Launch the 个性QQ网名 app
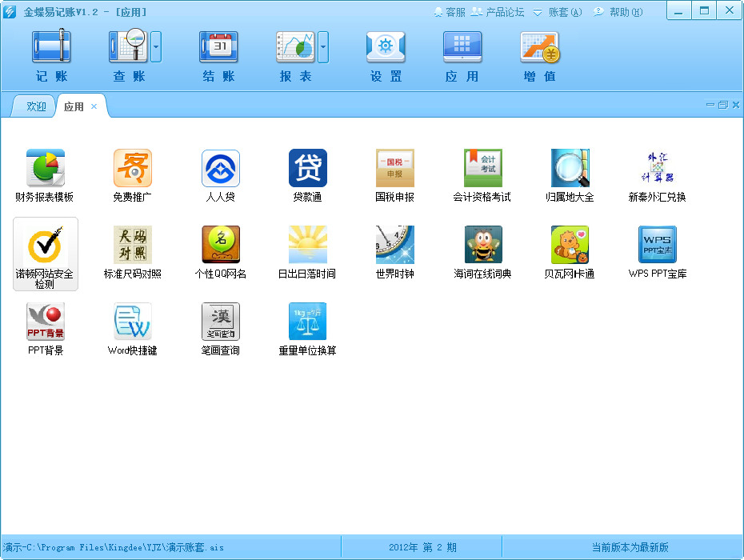 click(220, 253)
